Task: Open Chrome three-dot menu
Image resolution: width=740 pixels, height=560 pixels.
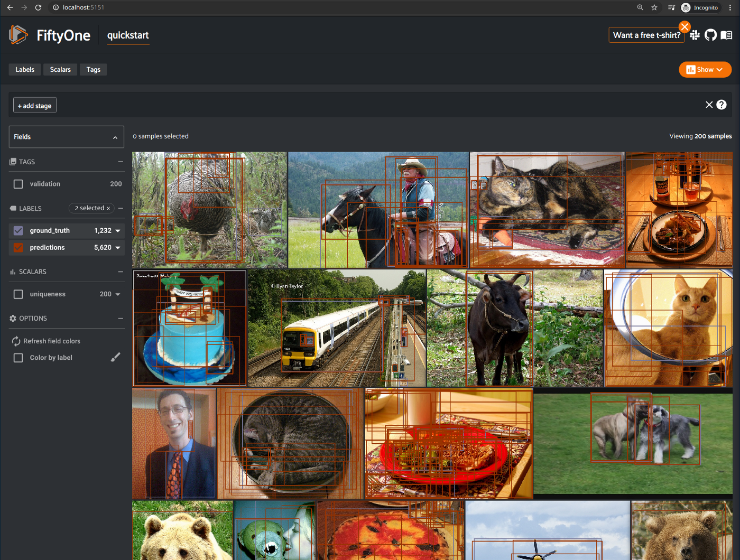Action: (730, 7)
